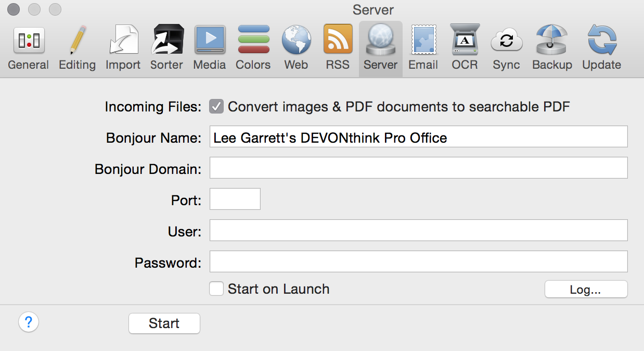Screen dimensions: 644x351
Task: Close the Server preferences window
Action: click(x=14, y=9)
